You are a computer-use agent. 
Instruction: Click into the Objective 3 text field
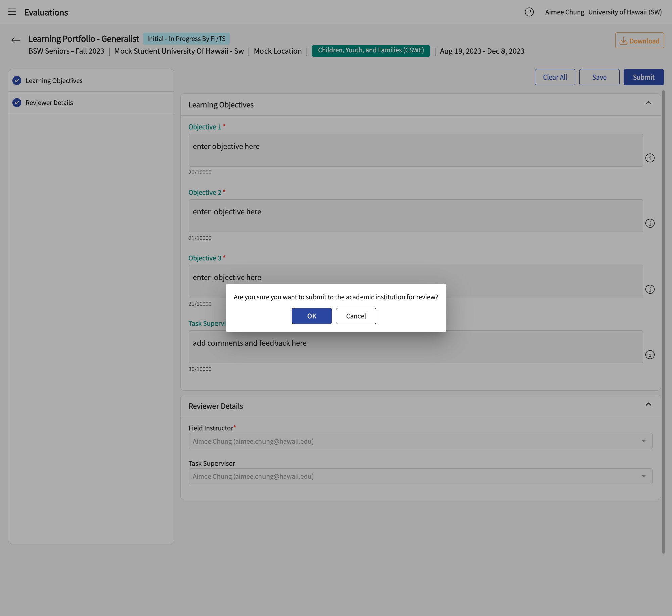pos(416,281)
